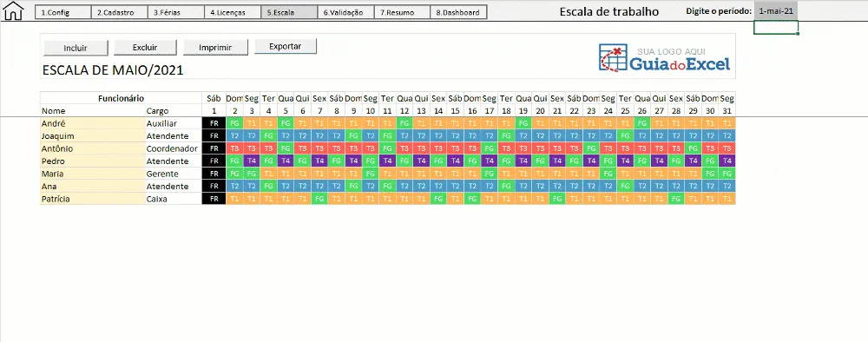Switch to the 2.Cadastro tab
868x342 pixels.
click(x=120, y=12)
